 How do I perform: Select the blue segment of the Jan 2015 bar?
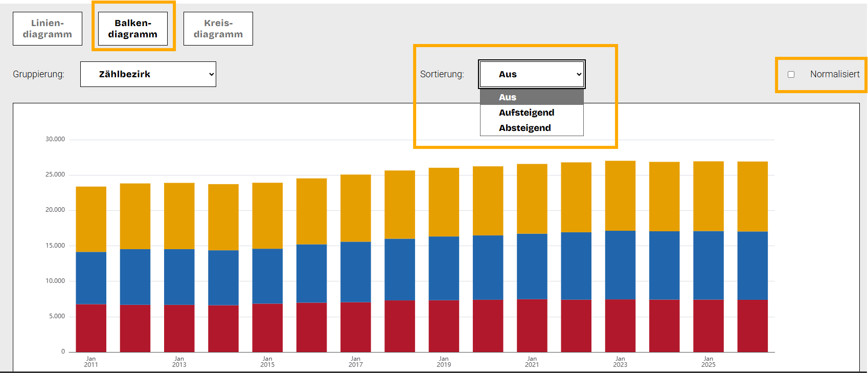(267, 276)
